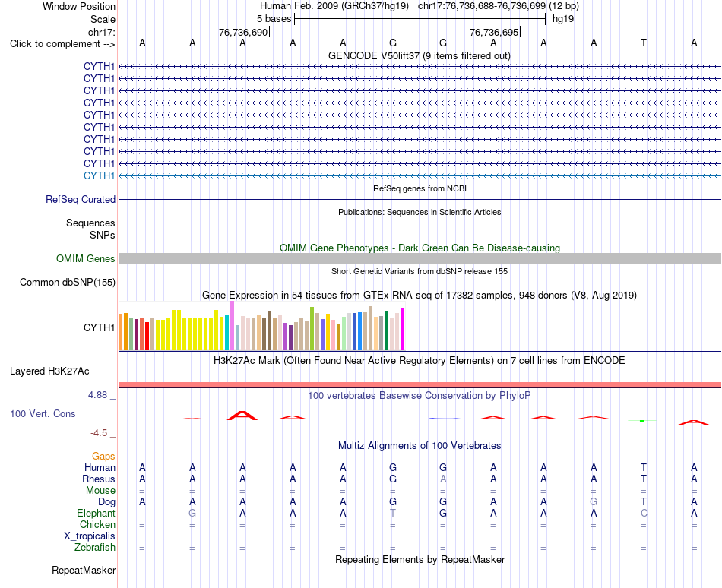Click the tallest red A in PhyloP logo

[x=242, y=416]
